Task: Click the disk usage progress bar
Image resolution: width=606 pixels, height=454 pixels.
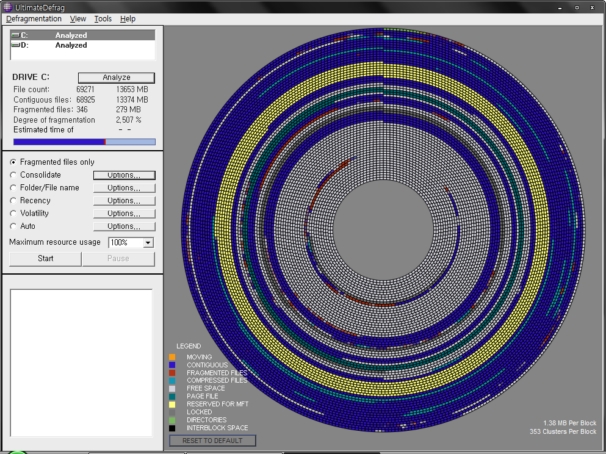Action: tap(84, 142)
